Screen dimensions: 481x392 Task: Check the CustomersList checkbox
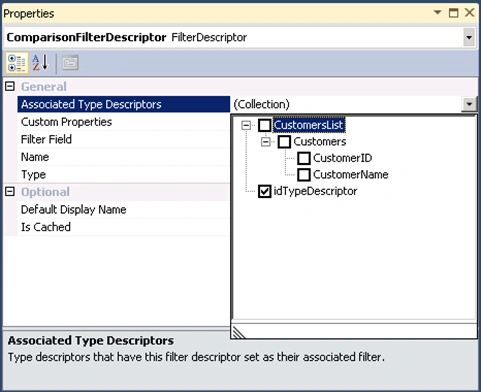coord(265,125)
